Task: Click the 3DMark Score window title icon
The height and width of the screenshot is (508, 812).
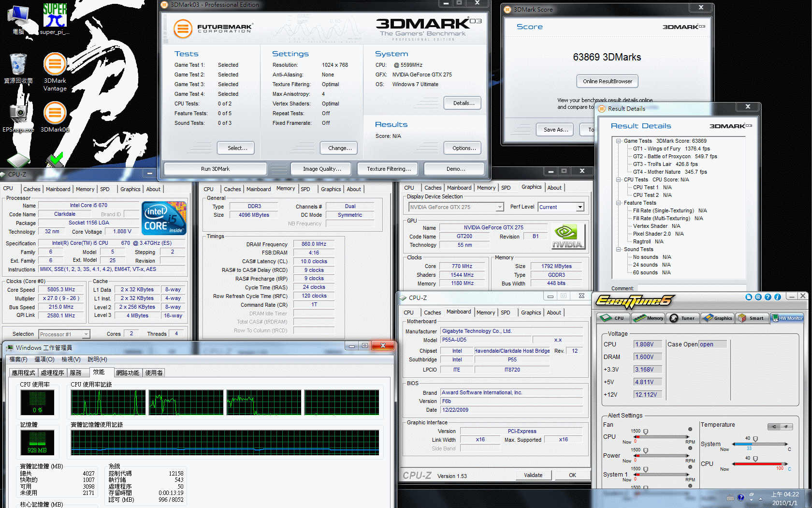Action: (x=507, y=9)
